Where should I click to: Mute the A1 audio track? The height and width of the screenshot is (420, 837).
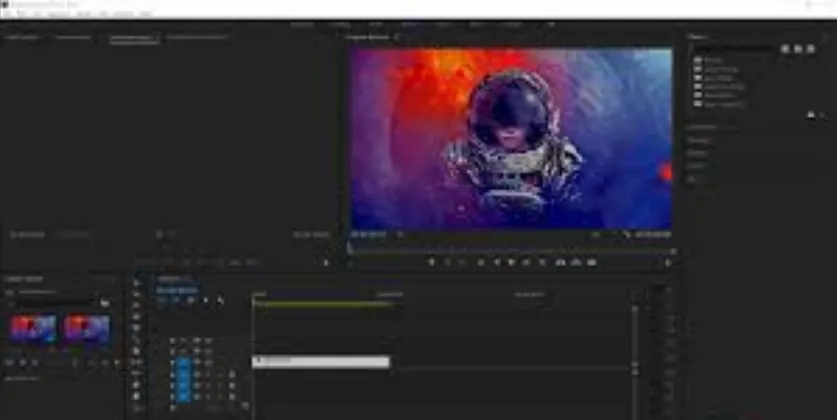click(x=208, y=375)
